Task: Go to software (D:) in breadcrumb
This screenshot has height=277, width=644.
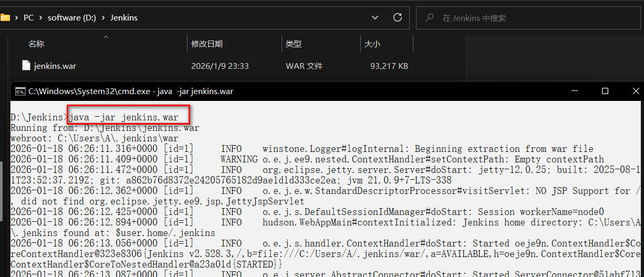Action: [x=71, y=18]
